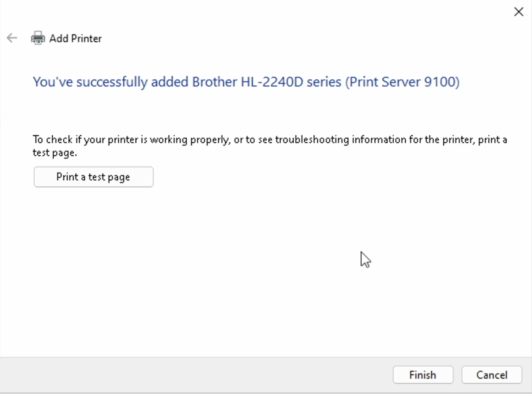Confirm setup by clicking Finish

coord(423,375)
